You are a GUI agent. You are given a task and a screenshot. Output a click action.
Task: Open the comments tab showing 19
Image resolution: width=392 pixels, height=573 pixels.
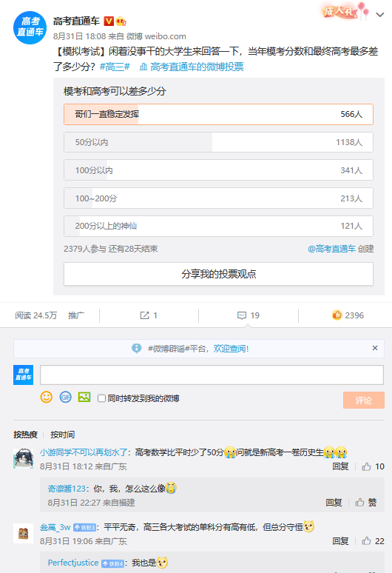click(x=249, y=315)
